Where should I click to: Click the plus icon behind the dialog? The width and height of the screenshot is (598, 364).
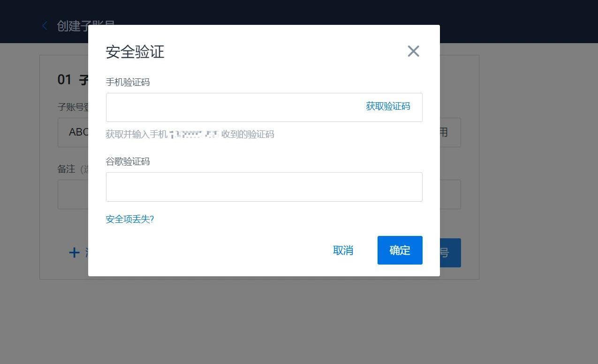[75, 253]
